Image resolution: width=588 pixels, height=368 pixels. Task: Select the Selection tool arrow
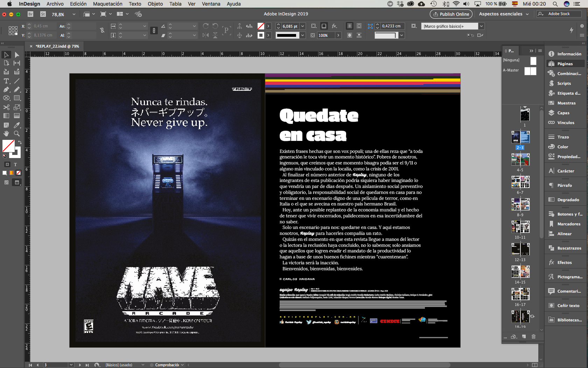(x=6, y=55)
